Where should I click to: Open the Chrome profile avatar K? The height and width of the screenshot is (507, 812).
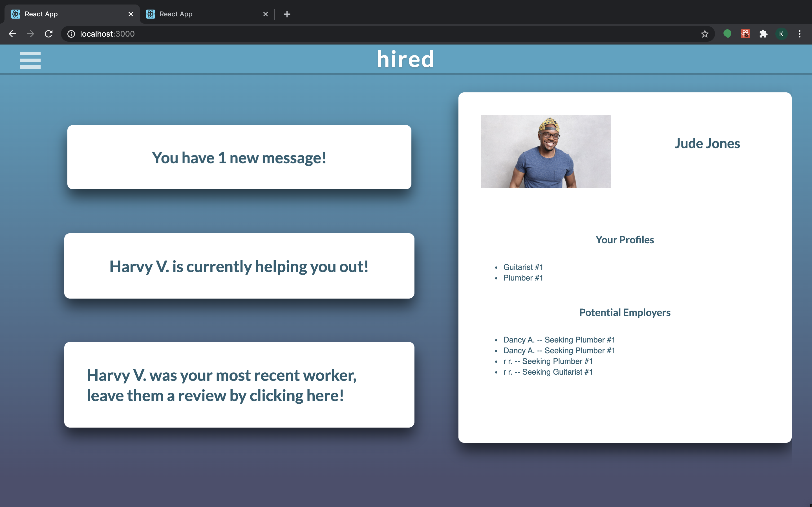[781, 34]
